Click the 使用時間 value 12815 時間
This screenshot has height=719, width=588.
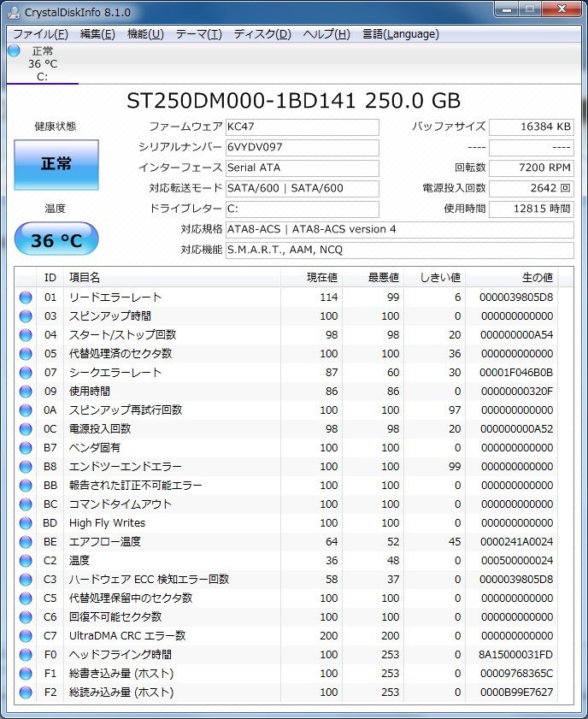coord(532,209)
